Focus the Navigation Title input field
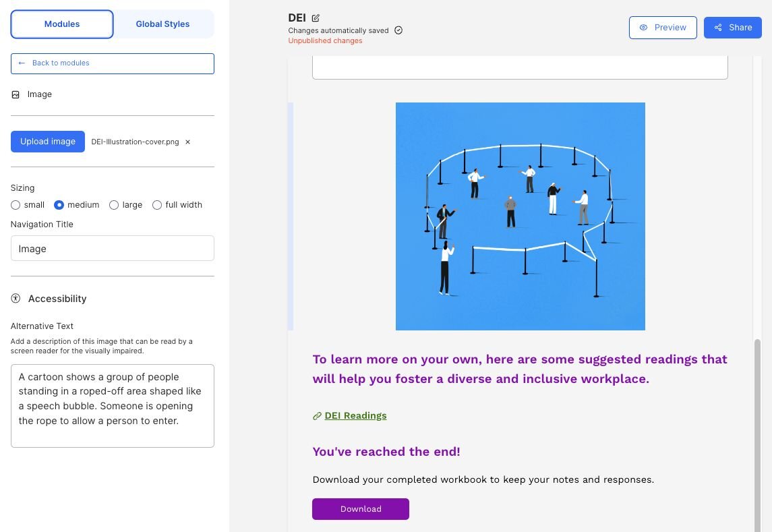Screen dimensions: 772x532 pos(113,248)
